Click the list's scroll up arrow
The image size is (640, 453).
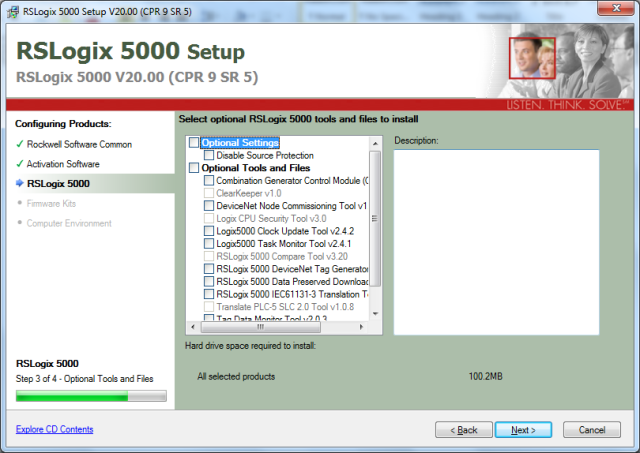point(375,143)
